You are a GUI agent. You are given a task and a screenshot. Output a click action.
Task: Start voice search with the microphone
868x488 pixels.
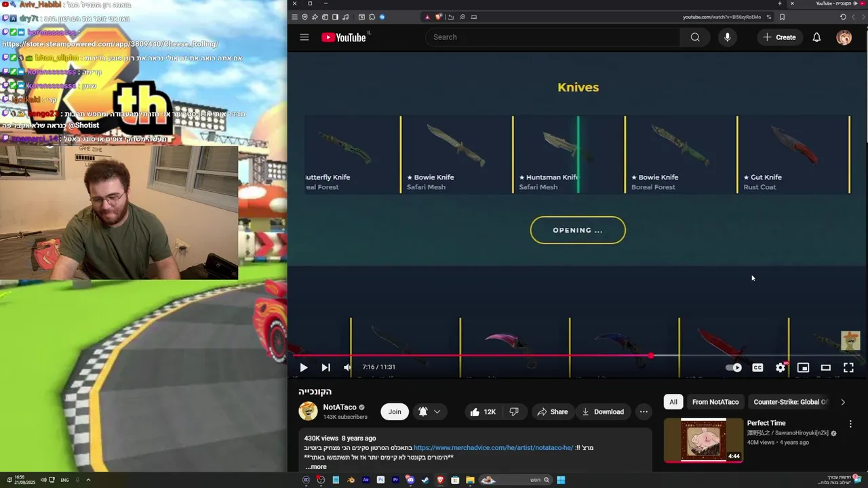[x=727, y=37]
